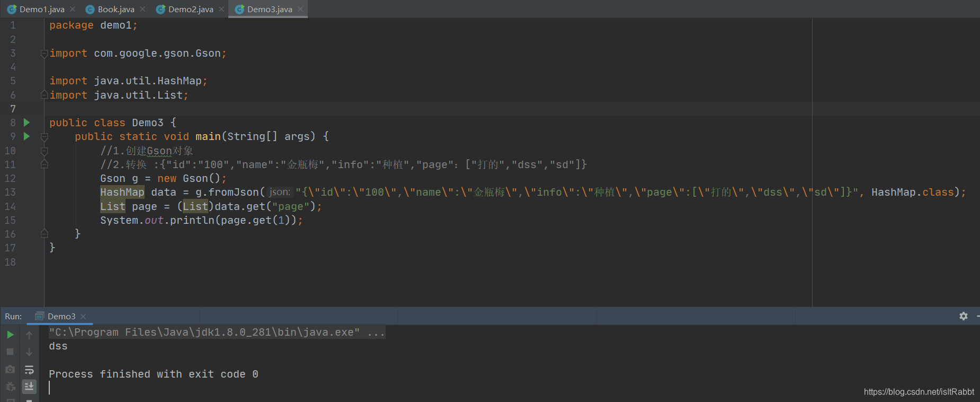980x402 pixels.
Task: Click line number 13 in the gutter
Action: 10,193
